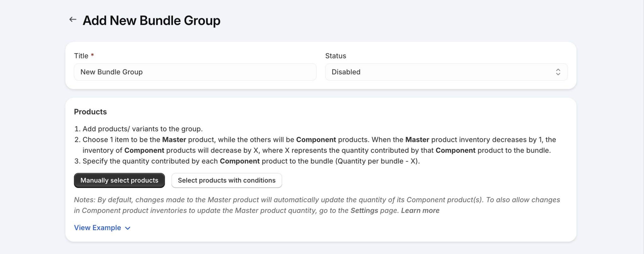Open the Learn more link
This screenshot has width=644, height=254.
tap(420, 210)
